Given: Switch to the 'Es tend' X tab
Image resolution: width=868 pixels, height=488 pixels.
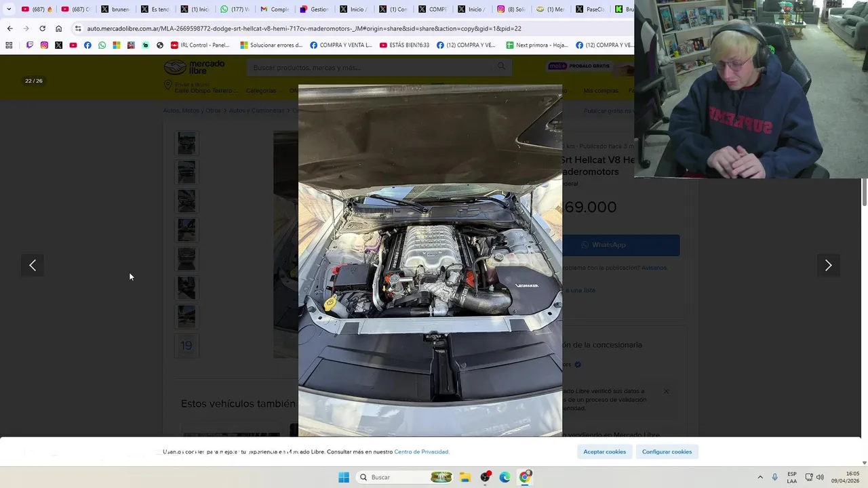Looking at the screenshot, I should (x=155, y=9).
